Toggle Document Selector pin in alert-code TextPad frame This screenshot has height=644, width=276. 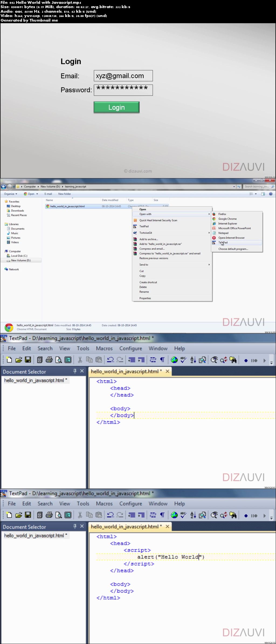click(x=75, y=526)
